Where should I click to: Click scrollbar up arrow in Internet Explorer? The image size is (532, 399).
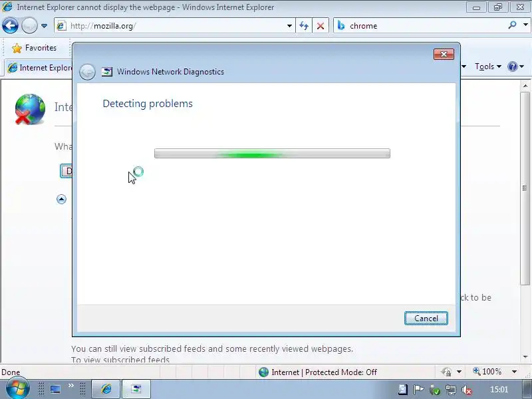coord(525,86)
